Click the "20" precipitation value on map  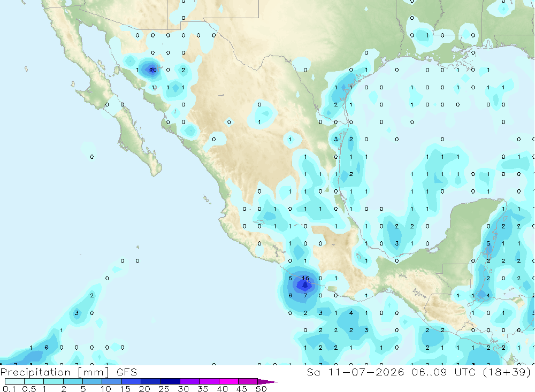coord(153,70)
